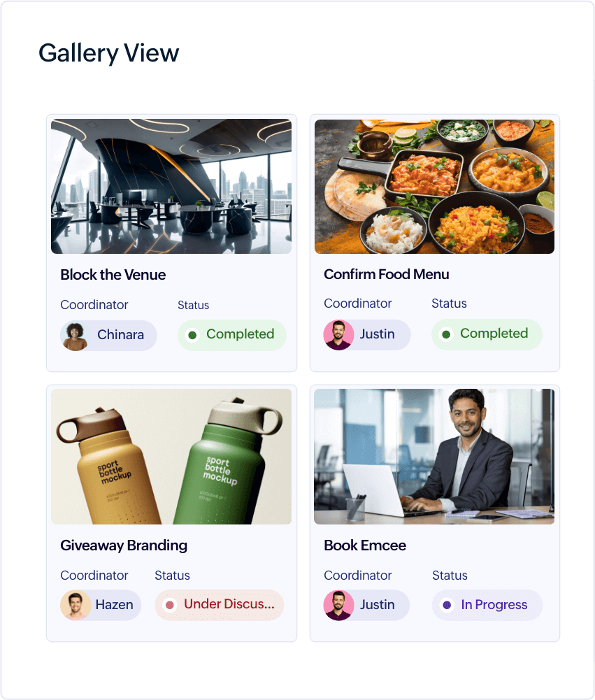Select the food dishes image thumbnail
Image resolution: width=595 pixels, height=700 pixels.
pos(434,186)
